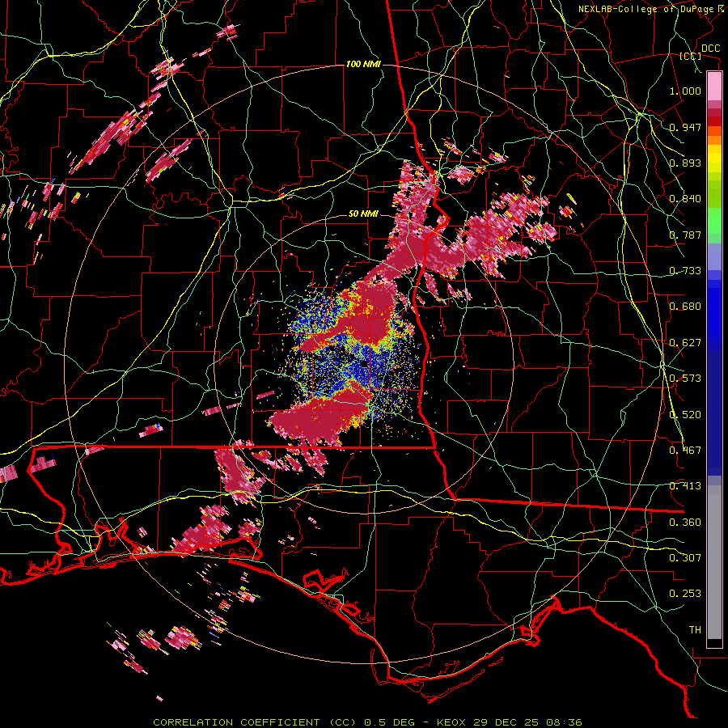Click the 0.413 scale value

point(685,486)
